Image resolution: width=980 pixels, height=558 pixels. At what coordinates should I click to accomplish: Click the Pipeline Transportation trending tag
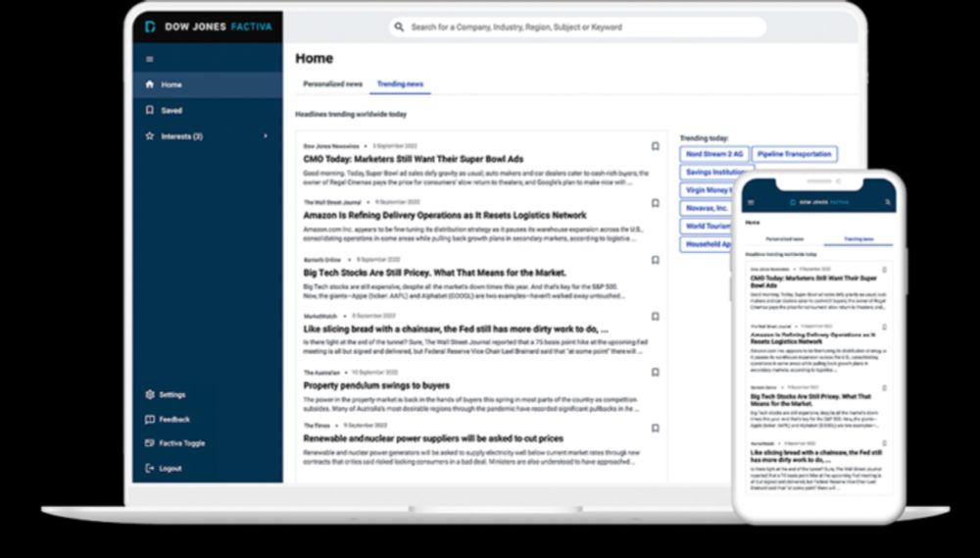[x=795, y=154]
